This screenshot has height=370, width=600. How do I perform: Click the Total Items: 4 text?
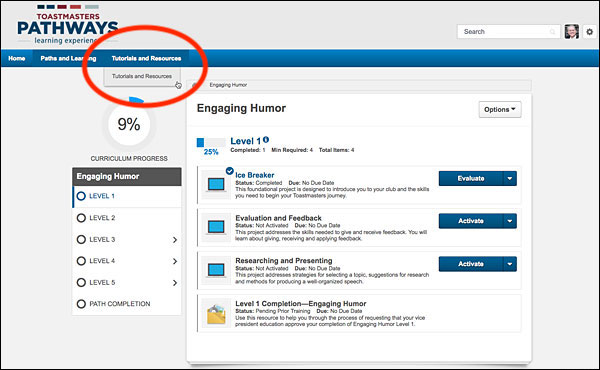(336, 150)
